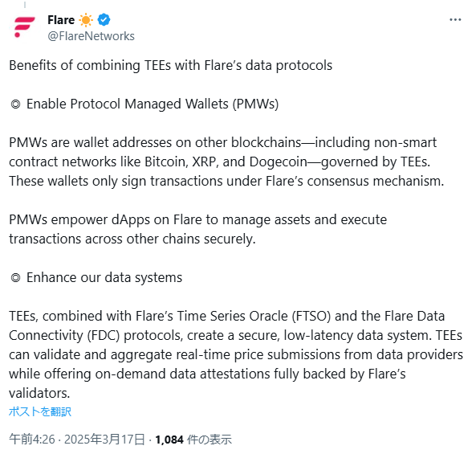The width and height of the screenshot is (476, 454).
Task: Click the bullet before Enable Protocol Managed Wallets
Action: click(x=15, y=104)
